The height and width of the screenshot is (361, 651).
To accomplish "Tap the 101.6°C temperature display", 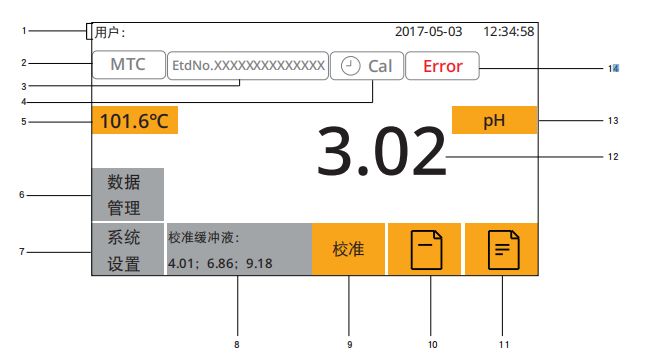I will tap(135, 120).
